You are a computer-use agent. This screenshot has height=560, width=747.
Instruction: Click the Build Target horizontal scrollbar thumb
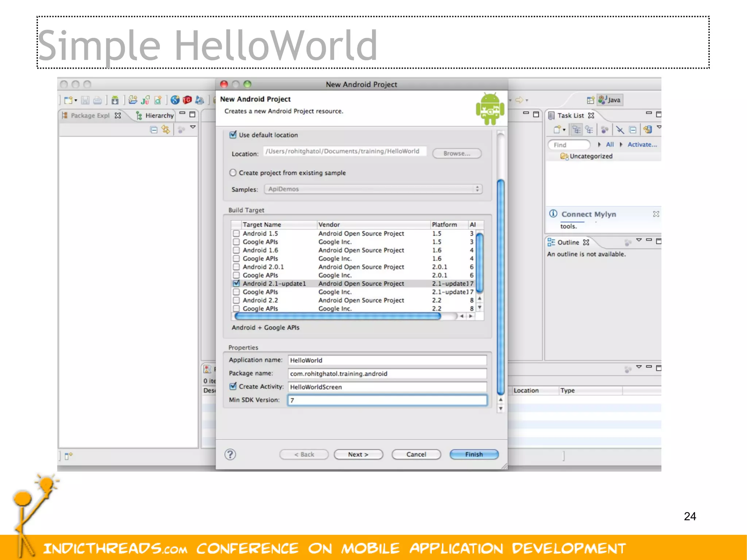[337, 316]
